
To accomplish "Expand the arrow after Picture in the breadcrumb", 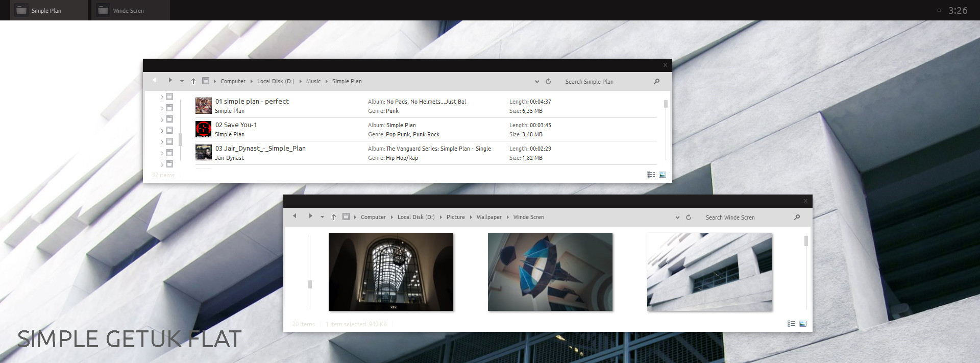I will (x=471, y=217).
